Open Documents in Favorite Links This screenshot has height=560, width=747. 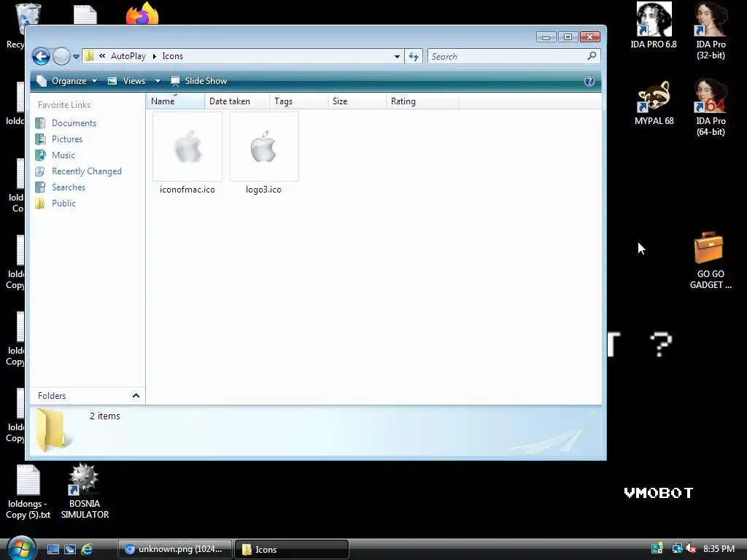coord(74,122)
